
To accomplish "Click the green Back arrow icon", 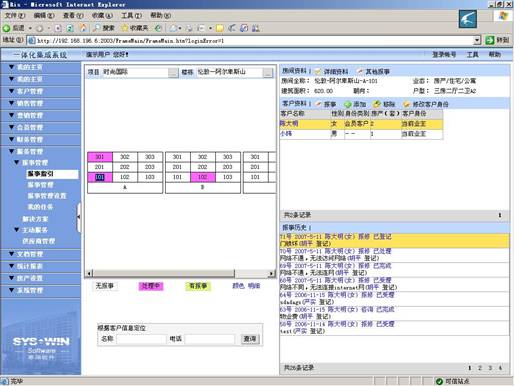I will point(7,28).
